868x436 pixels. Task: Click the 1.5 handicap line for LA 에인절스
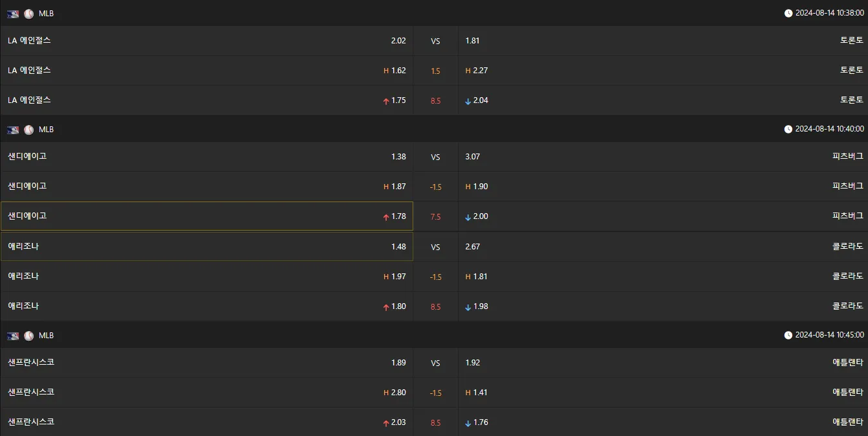pyautogui.click(x=435, y=71)
